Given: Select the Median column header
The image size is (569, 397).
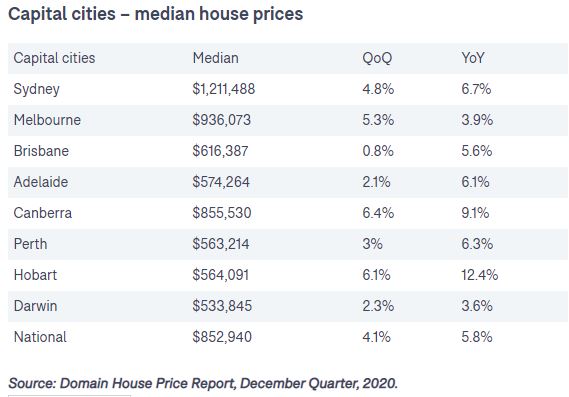Looking at the screenshot, I should click(x=216, y=58).
